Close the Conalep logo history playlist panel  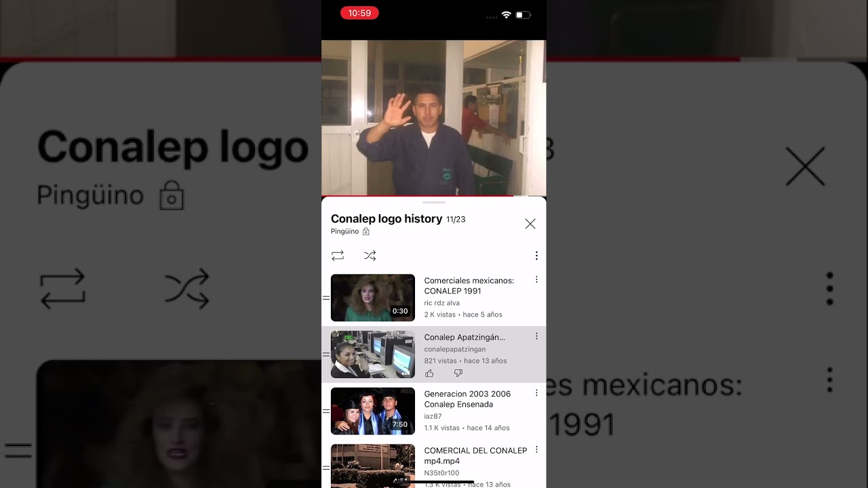[530, 224]
